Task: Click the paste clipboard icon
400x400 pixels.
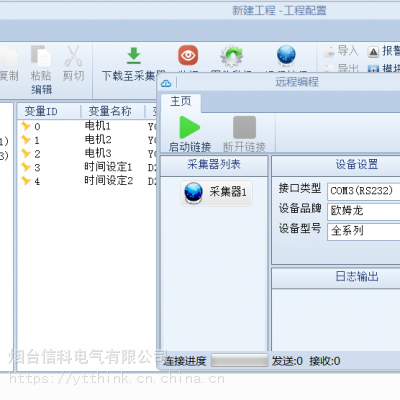Action: pos(41,56)
